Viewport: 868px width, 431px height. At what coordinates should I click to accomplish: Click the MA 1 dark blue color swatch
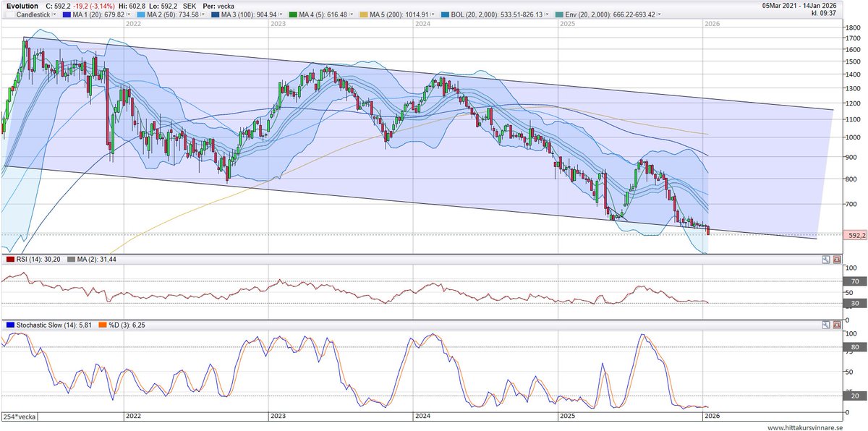[x=67, y=14]
